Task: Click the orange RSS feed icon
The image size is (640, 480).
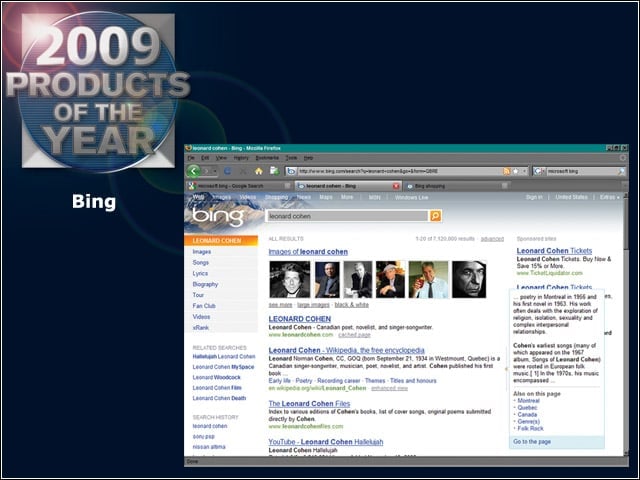Action: (x=507, y=171)
